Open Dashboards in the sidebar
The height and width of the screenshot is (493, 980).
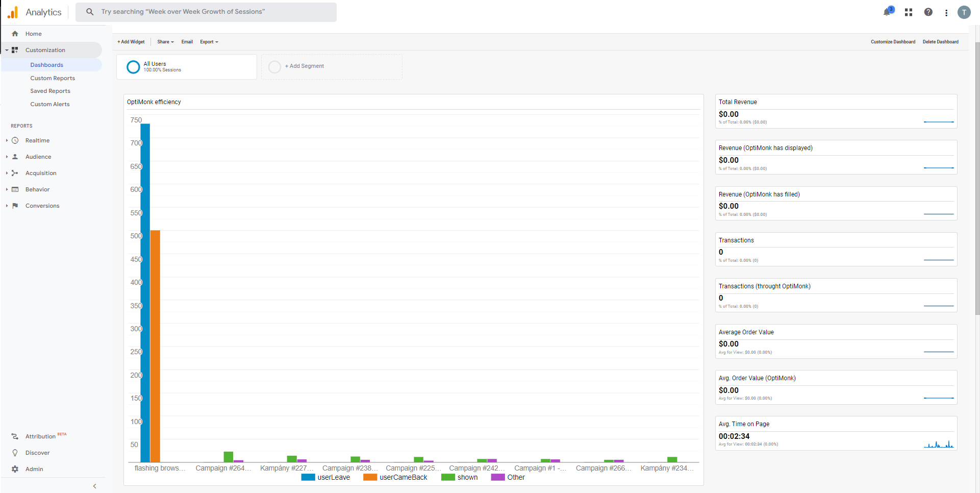[47, 65]
